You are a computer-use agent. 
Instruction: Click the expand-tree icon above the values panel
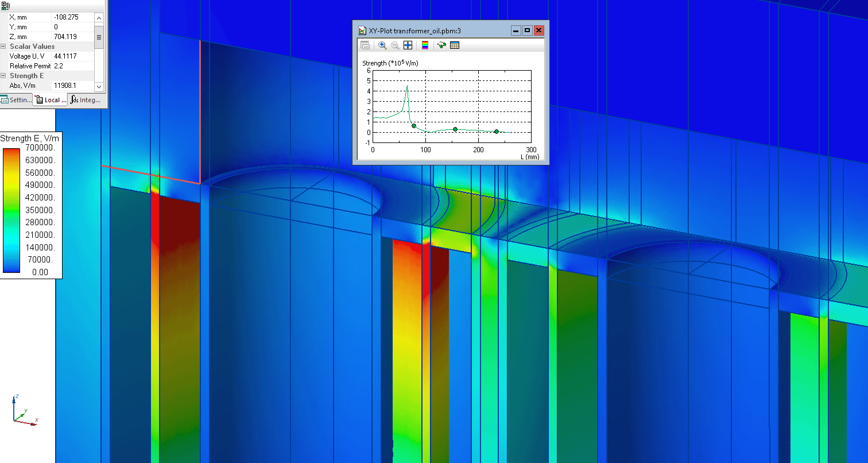(6, 6)
